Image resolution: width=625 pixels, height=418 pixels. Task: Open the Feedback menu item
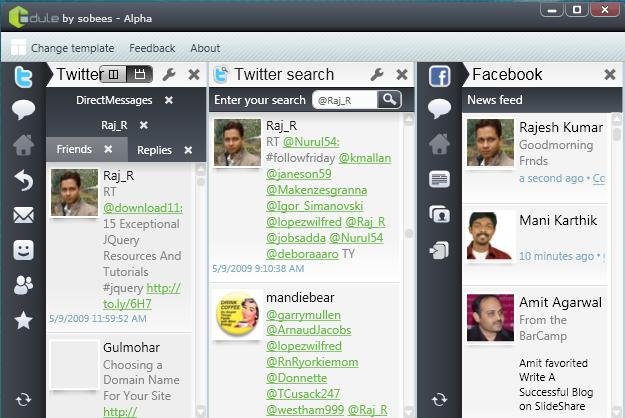(152, 48)
